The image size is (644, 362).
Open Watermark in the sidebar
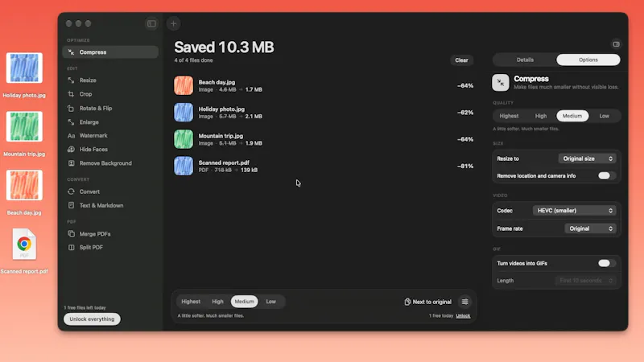(x=110, y=136)
